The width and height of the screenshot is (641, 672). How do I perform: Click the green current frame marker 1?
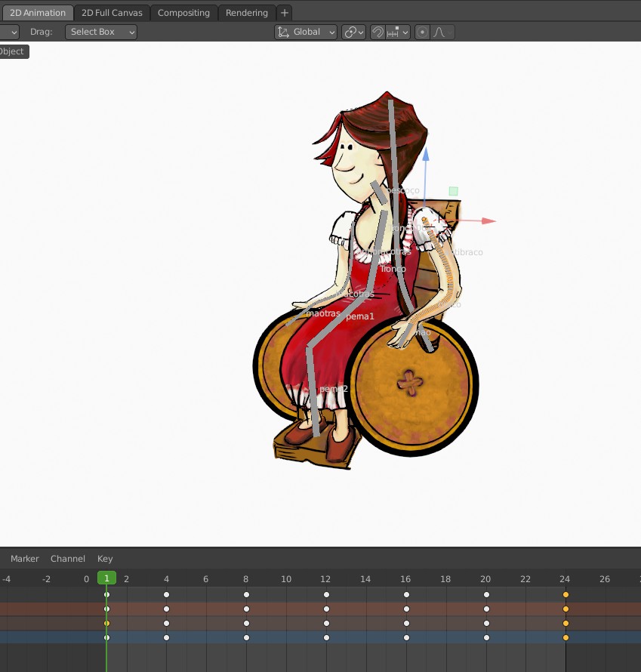tap(106, 578)
